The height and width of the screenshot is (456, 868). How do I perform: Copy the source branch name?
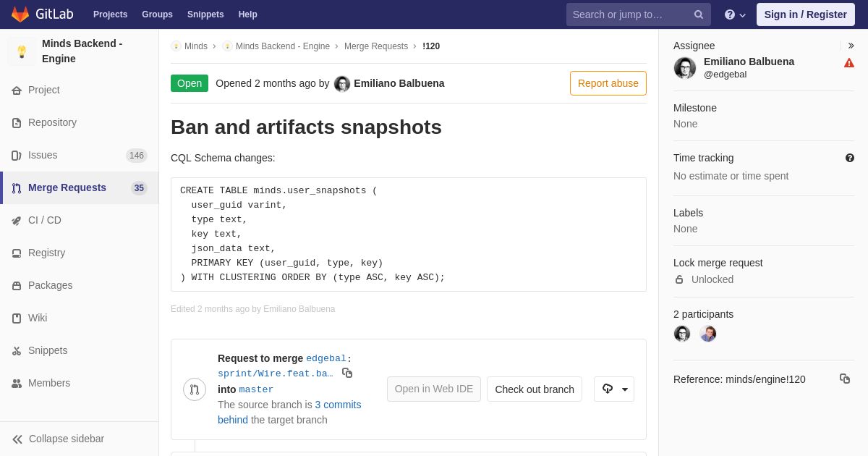coord(347,373)
